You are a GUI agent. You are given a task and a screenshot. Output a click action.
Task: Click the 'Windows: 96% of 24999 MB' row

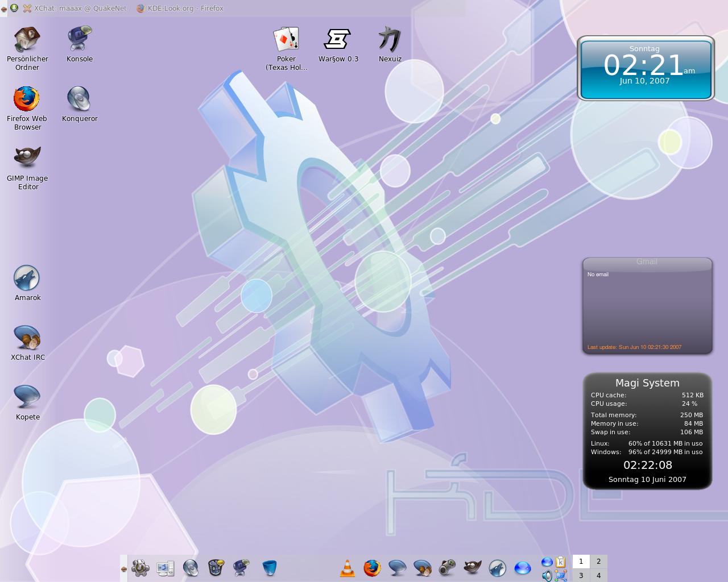(647, 452)
